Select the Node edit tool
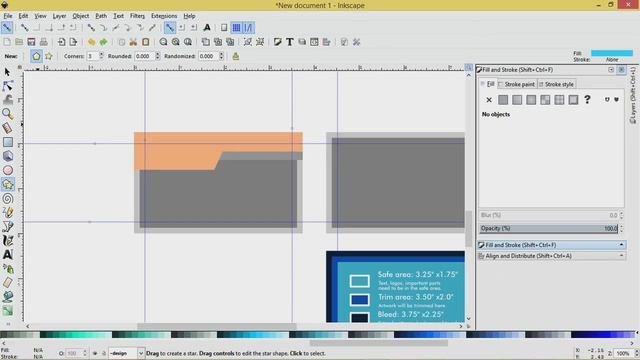 click(7, 86)
